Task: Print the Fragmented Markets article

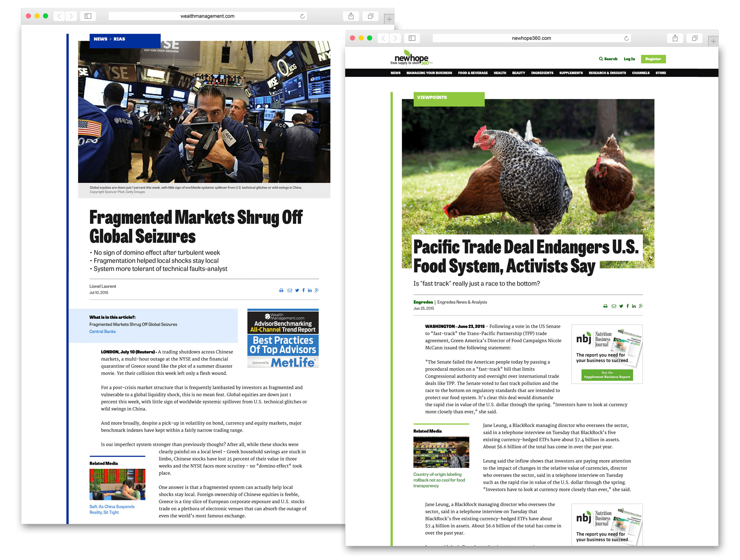Action: coord(281,291)
